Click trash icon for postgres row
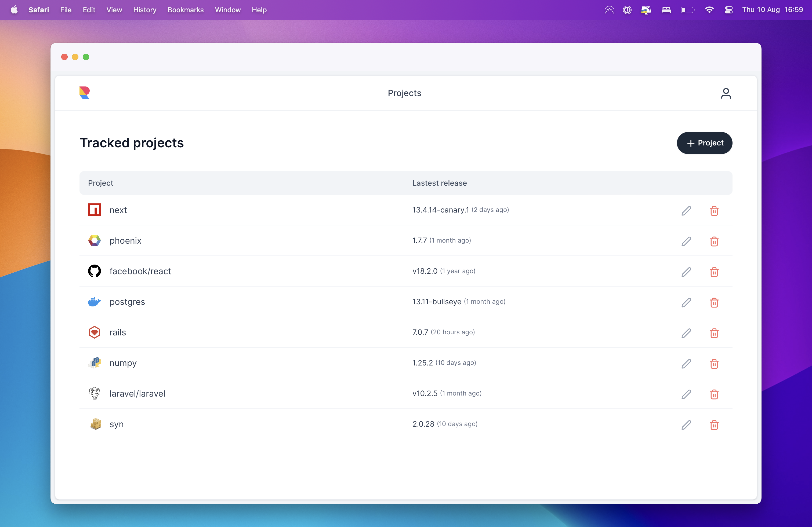The width and height of the screenshot is (812, 527). point(714,302)
